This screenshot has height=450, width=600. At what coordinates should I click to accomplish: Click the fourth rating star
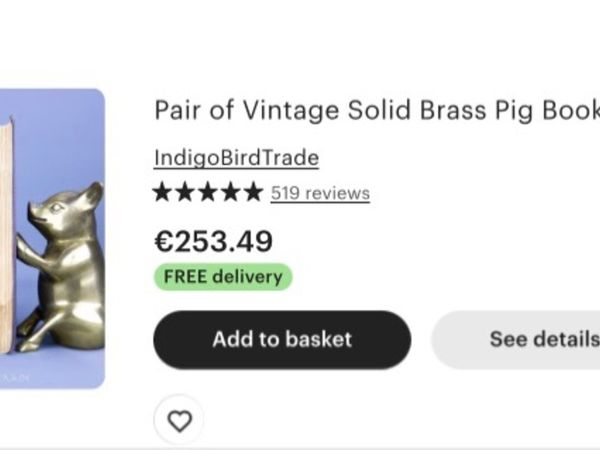(x=230, y=192)
